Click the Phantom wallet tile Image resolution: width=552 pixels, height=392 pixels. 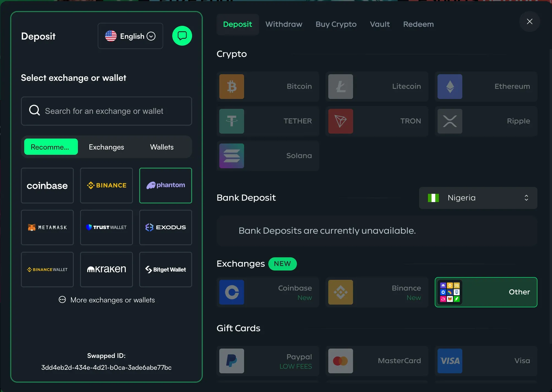[x=165, y=186]
